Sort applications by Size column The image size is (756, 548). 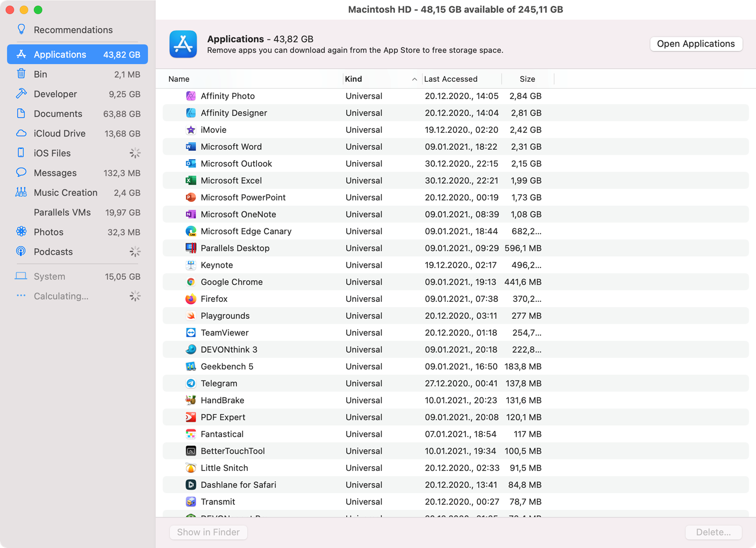tap(527, 79)
